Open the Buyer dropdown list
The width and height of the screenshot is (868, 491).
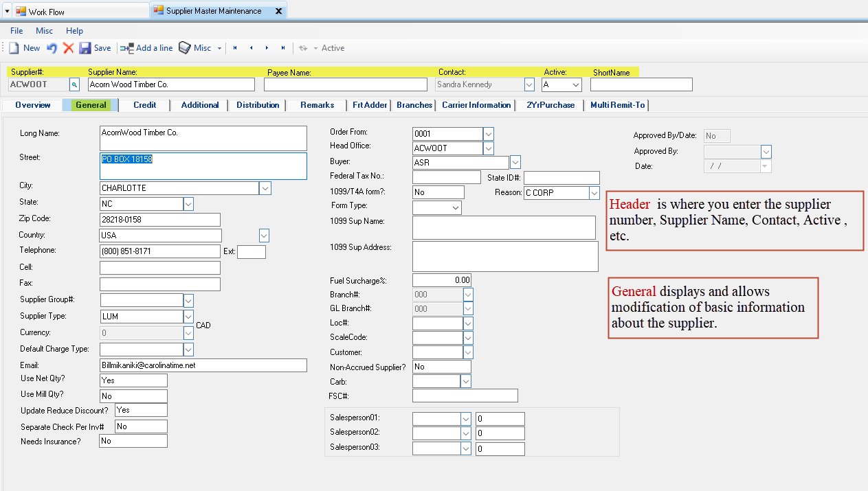(x=515, y=163)
